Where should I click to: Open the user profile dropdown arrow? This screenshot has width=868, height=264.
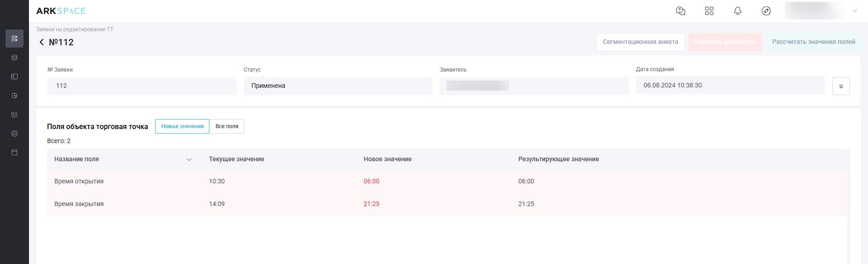pyautogui.click(x=855, y=11)
